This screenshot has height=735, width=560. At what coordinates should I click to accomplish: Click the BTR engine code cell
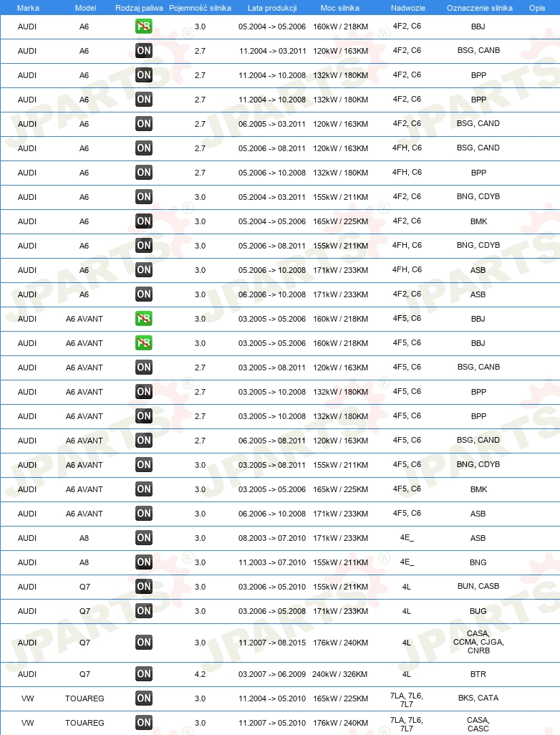[478, 674]
